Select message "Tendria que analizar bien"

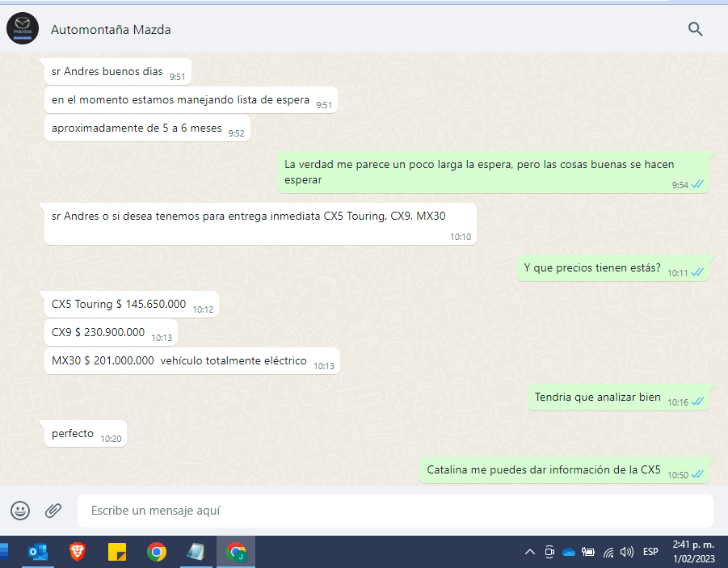point(618,398)
